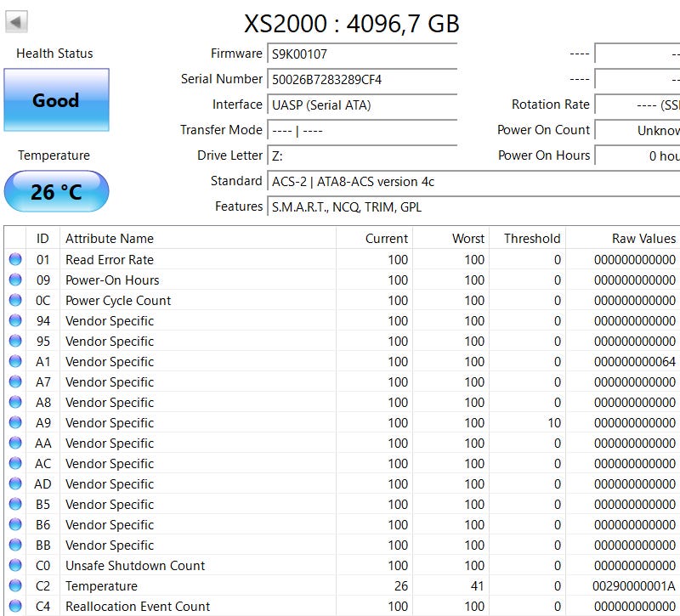Select the status orb in row ID AC
Image resolution: width=680 pixels, height=616 pixels.
15,463
